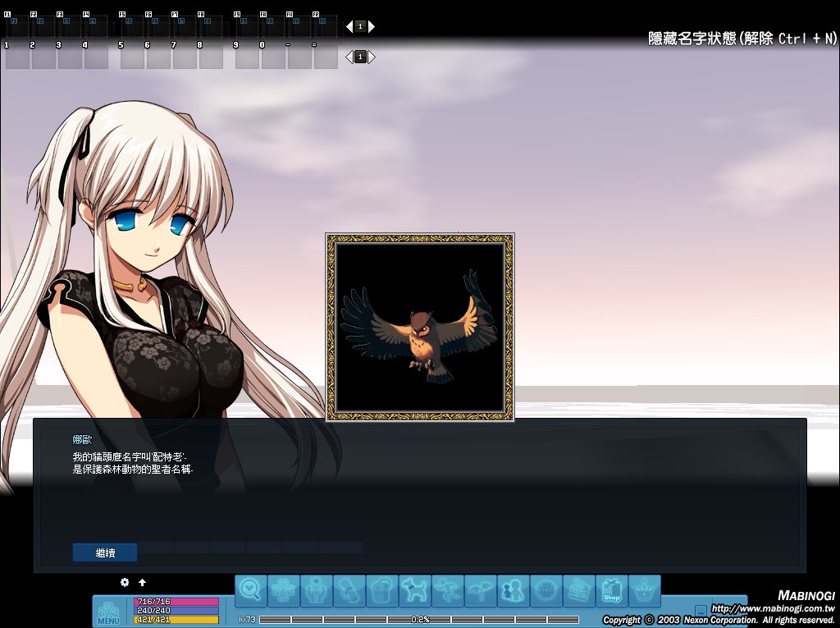Open the scroll icon in bottom toolbar
The height and width of the screenshot is (628, 840).
click(349, 590)
